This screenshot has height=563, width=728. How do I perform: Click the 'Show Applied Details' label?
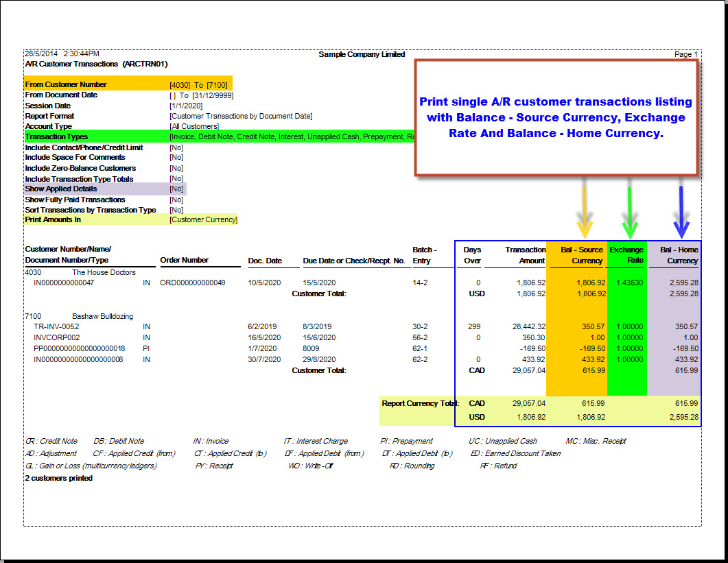(x=61, y=189)
